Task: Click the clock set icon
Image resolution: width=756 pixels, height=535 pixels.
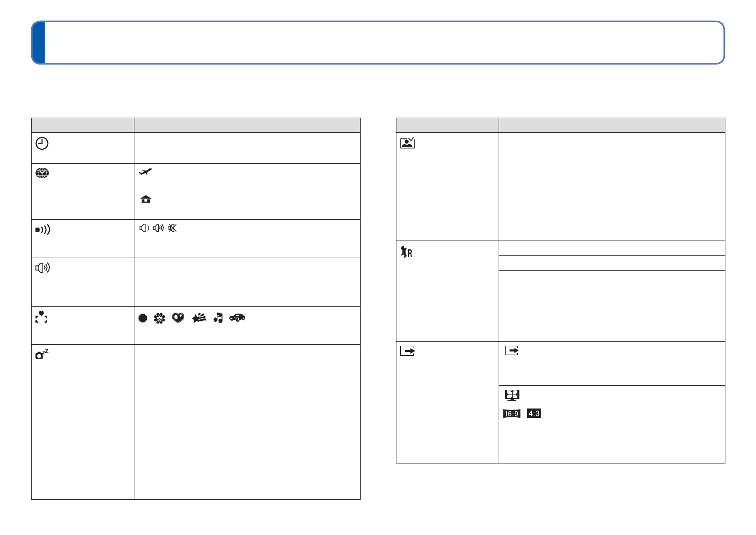Action: coord(42,144)
